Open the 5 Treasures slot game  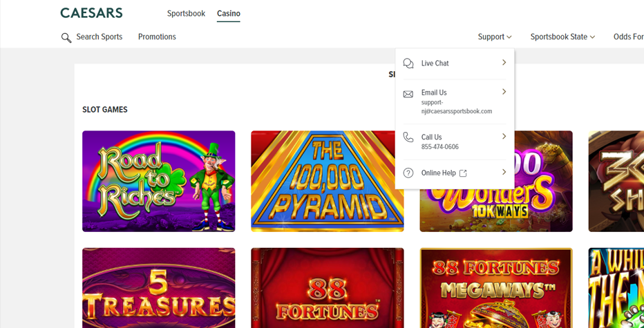[x=158, y=288]
